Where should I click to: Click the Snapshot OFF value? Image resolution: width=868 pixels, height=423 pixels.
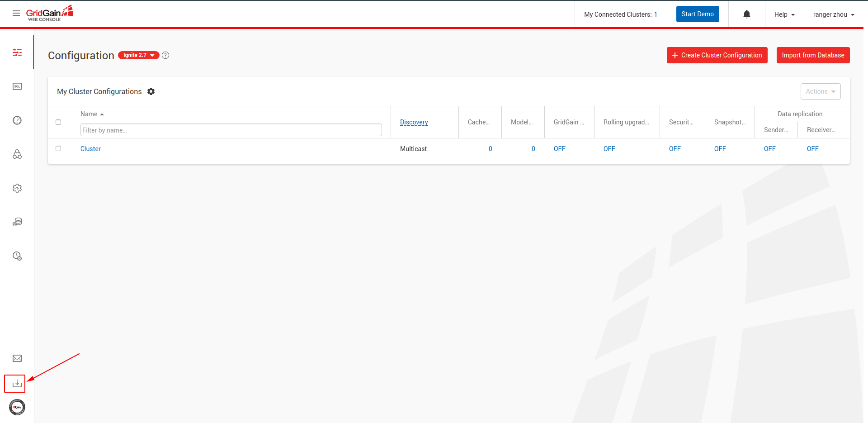coord(720,149)
